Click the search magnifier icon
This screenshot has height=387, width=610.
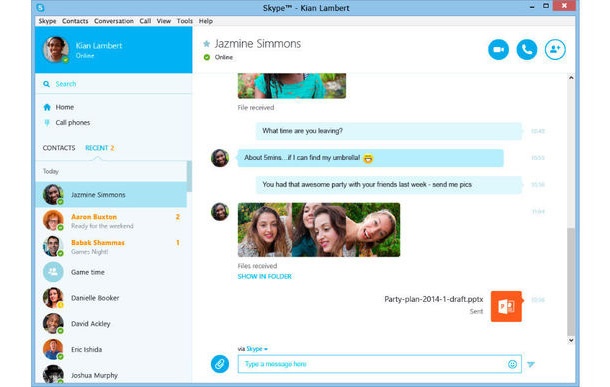pos(46,84)
